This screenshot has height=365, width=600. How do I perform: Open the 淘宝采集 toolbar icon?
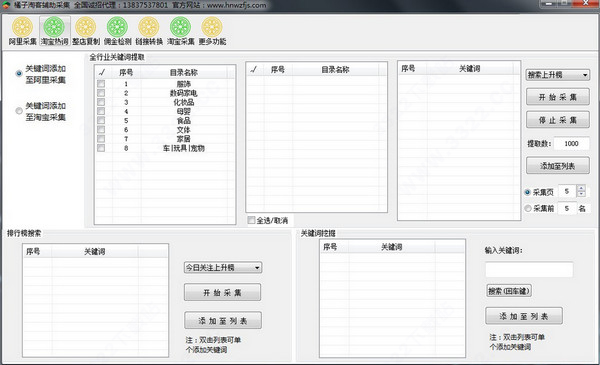click(181, 31)
